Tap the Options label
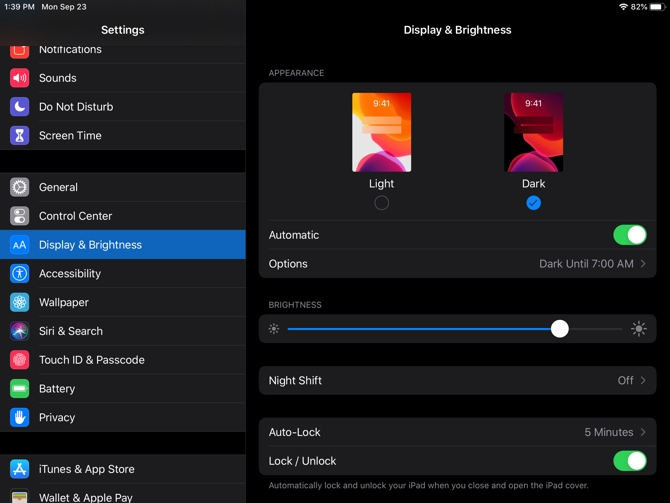This screenshot has width=670, height=503. coord(288,264)
